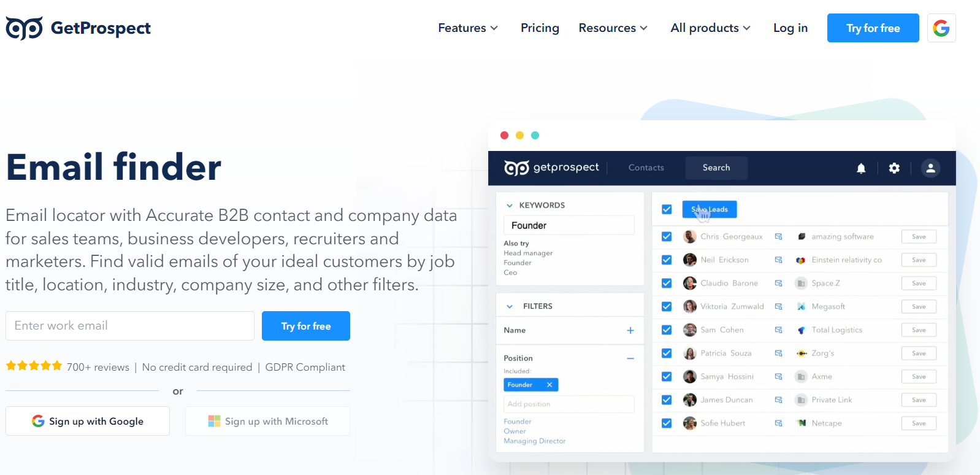Screen dimensions: 980x475
Task: Click the Zorg's company logo
Action: (801, 353)
